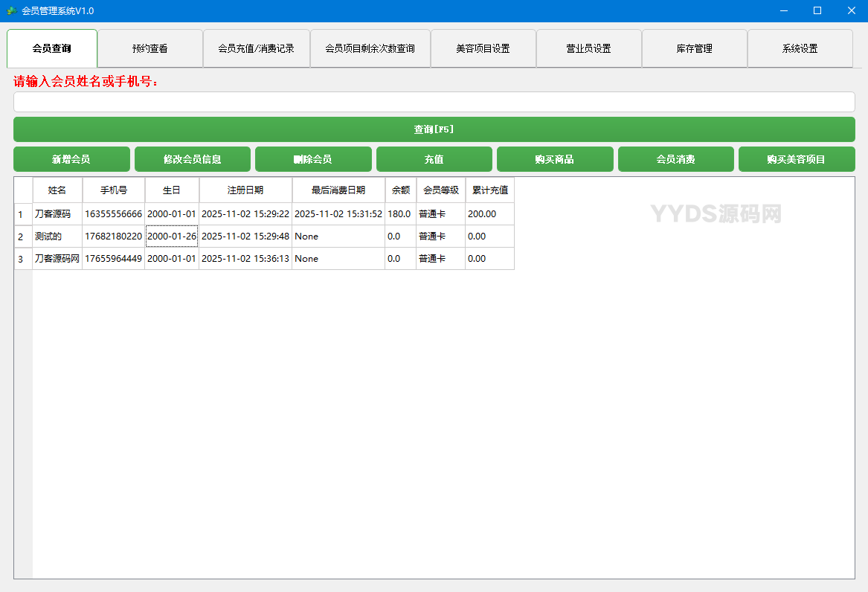The image size is (868, 592).
Task: Switch to the 营业员设置 tab
Action: tap(588, 48)
